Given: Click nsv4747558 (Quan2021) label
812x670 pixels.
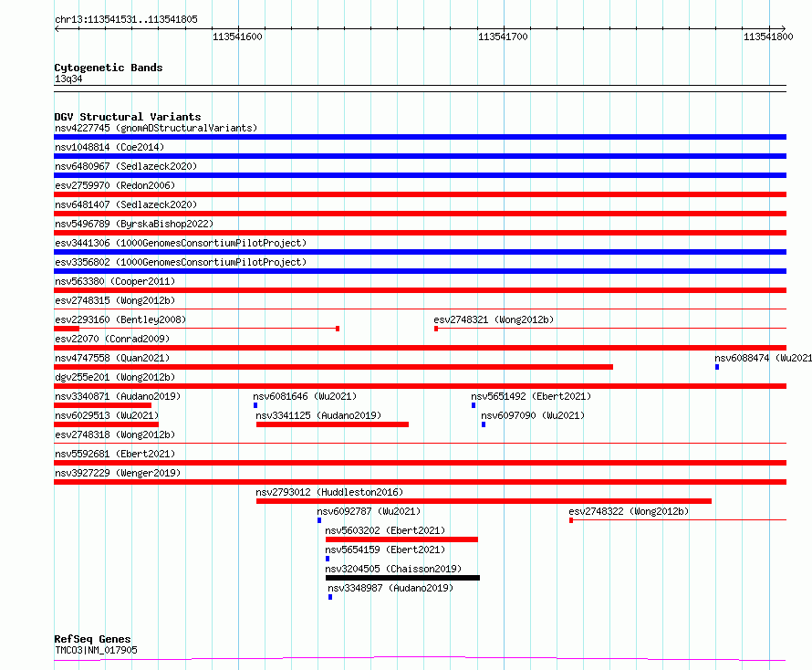Looking at the screenshot, I should click(112, 358).
